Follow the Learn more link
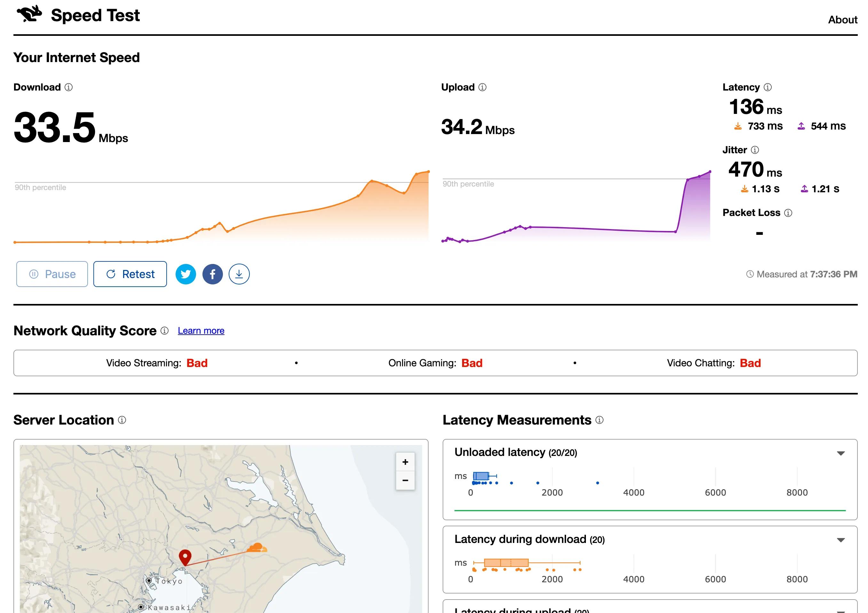 (x=201, y=331)
